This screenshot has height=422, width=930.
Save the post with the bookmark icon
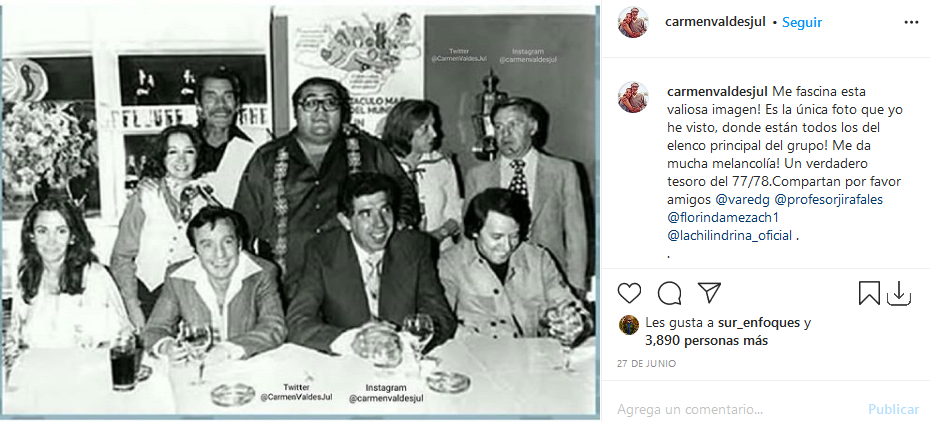(x=870, y=293)
